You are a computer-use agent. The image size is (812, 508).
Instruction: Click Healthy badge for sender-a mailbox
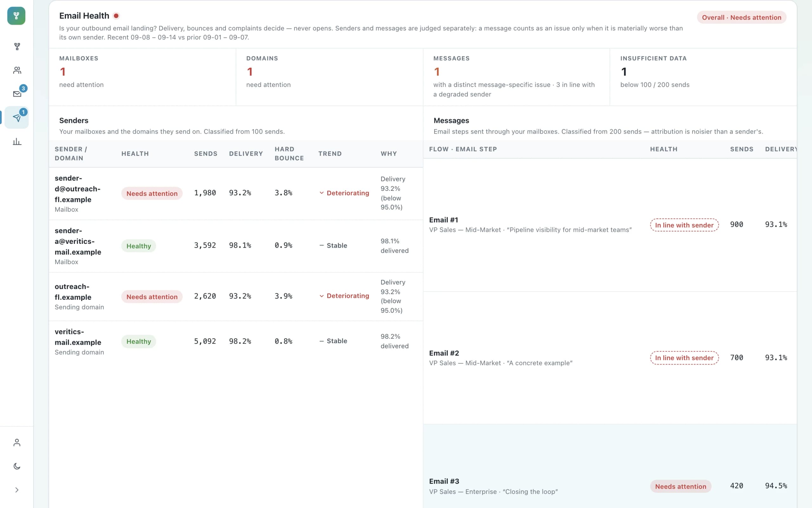pos(139,246)
